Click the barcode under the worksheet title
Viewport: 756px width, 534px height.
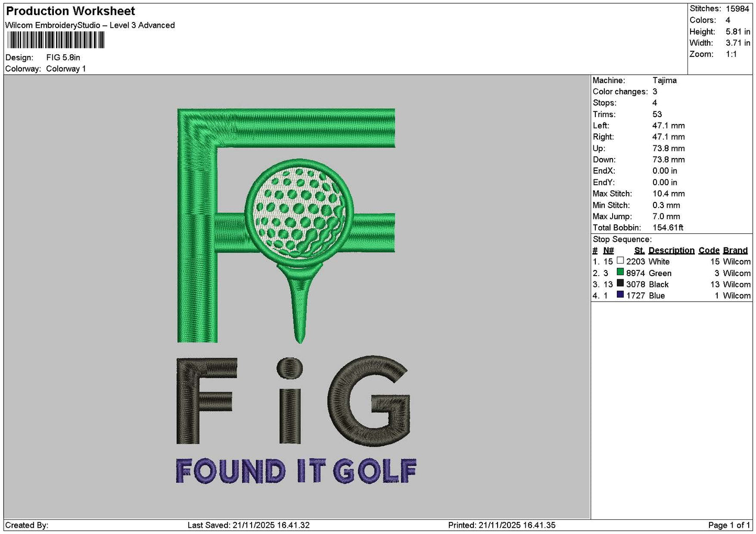tap(56, 40)
